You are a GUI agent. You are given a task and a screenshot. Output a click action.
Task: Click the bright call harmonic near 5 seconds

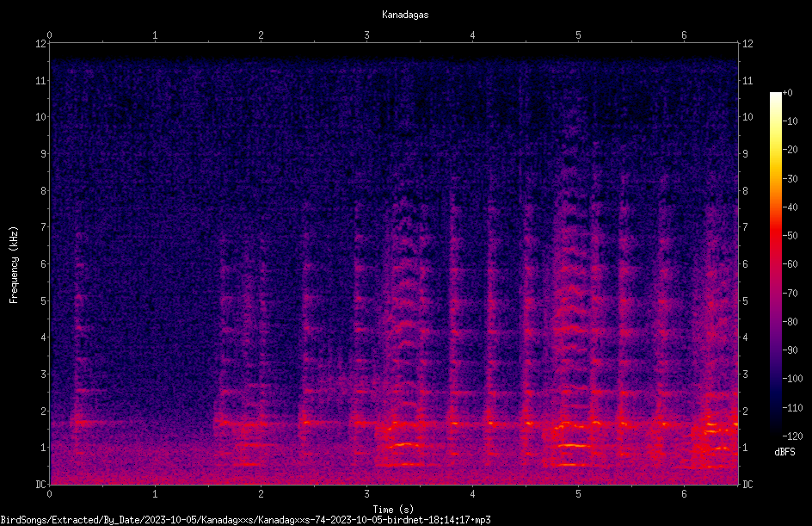pyautogui.click(x=574, y=445)
